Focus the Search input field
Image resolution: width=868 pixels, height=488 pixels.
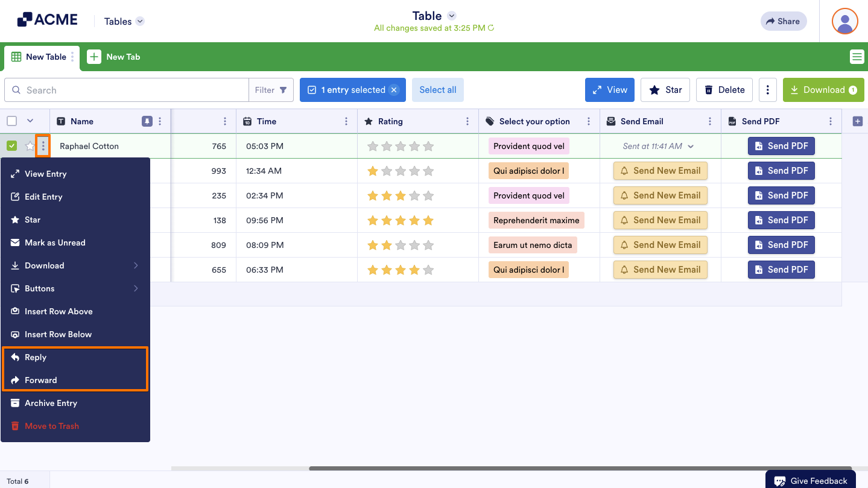(x=127, y=90)
